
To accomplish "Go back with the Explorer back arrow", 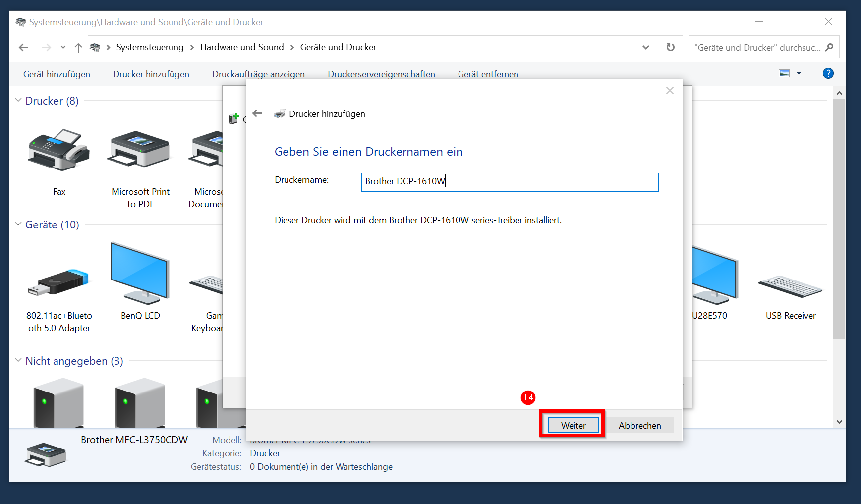I will [23, 47].
